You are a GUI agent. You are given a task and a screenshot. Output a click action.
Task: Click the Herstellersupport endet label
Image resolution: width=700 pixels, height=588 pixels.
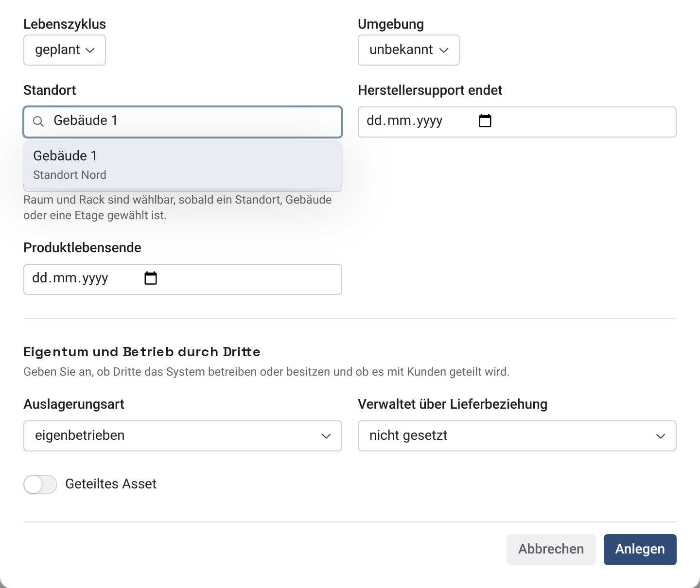click(430, 90)
